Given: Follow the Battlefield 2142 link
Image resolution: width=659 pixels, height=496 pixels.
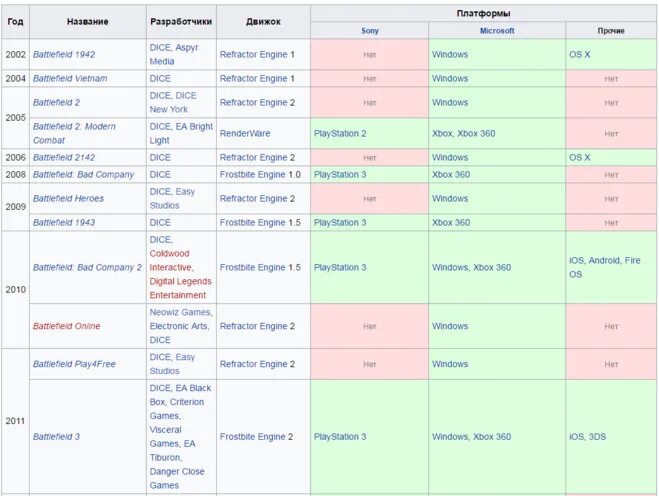Looking at the screenshot, I should [64, 158].
